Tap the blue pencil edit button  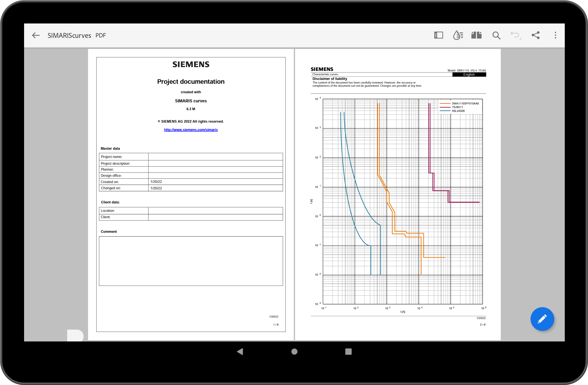click(542, 319)
